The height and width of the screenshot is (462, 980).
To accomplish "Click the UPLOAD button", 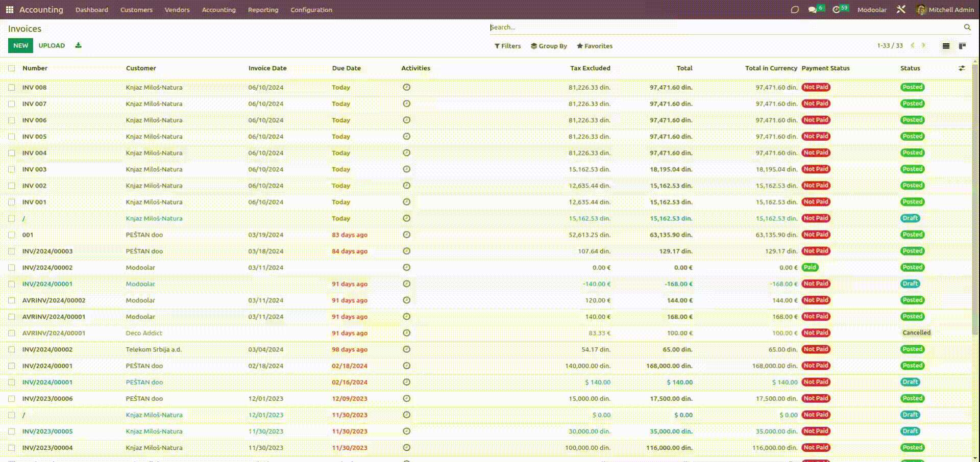I will [52, 45].
